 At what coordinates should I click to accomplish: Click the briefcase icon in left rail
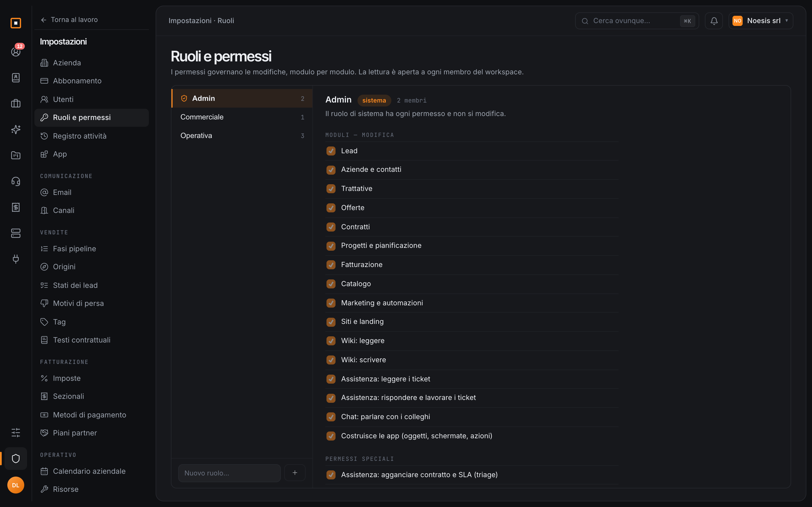16,104
